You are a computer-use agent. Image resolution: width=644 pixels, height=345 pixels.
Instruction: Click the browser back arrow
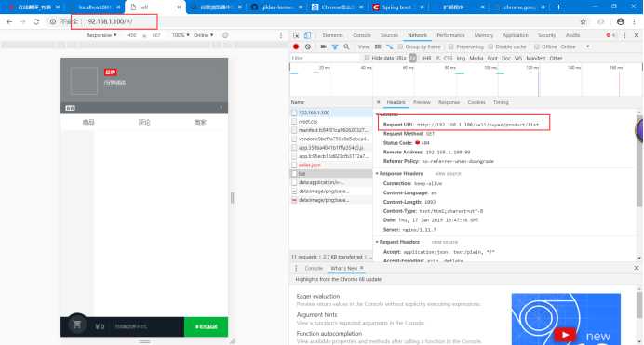9,21
